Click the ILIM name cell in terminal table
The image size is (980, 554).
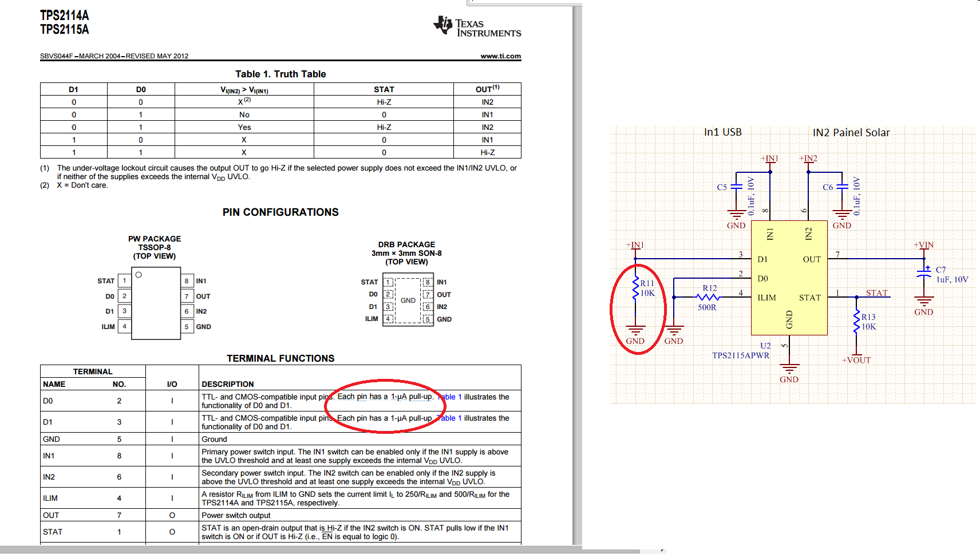tap(50, 498)
